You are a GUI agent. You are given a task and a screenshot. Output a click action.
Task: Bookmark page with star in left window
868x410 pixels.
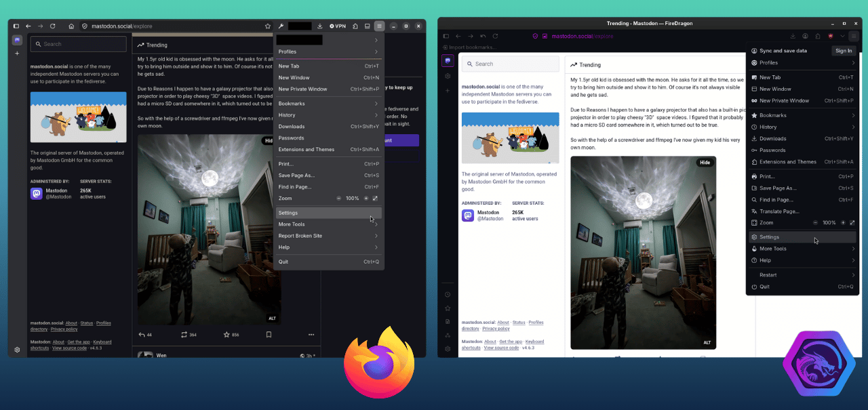(x=268, y=26)
